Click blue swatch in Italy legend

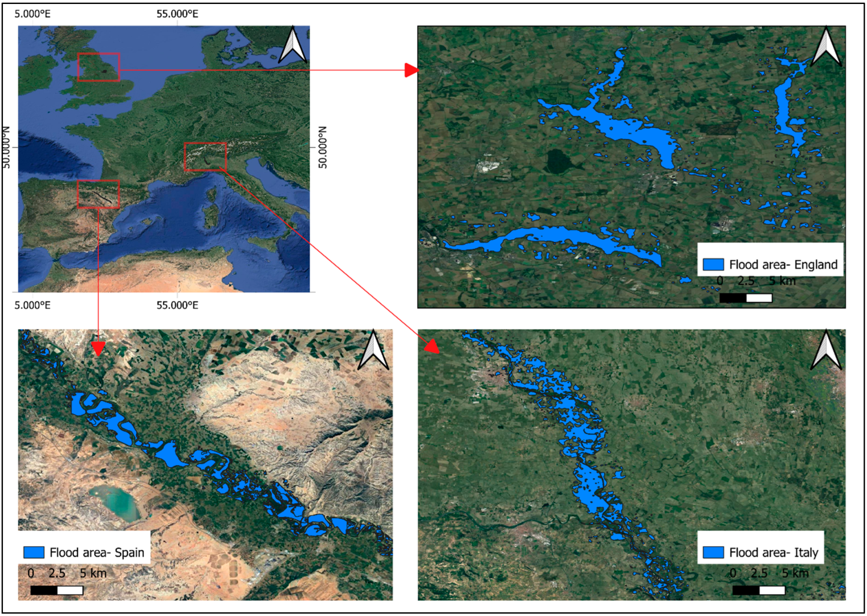pyautogui.click(x=713, y=552)
